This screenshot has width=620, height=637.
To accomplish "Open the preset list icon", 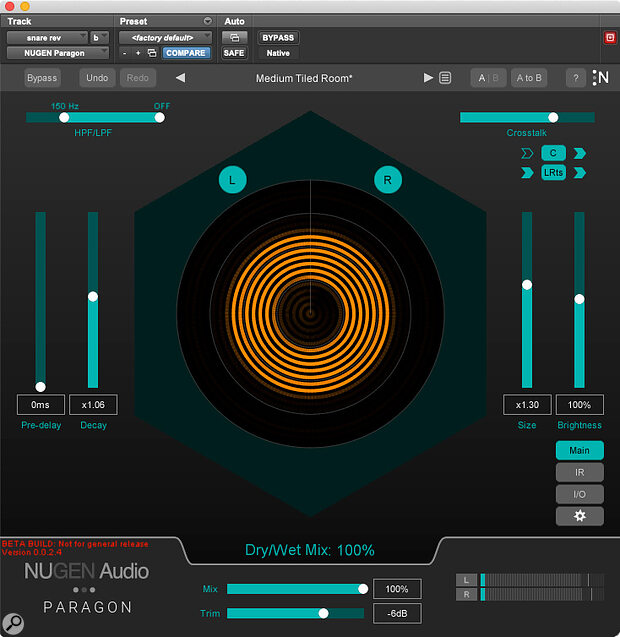I will pos(445,78).
